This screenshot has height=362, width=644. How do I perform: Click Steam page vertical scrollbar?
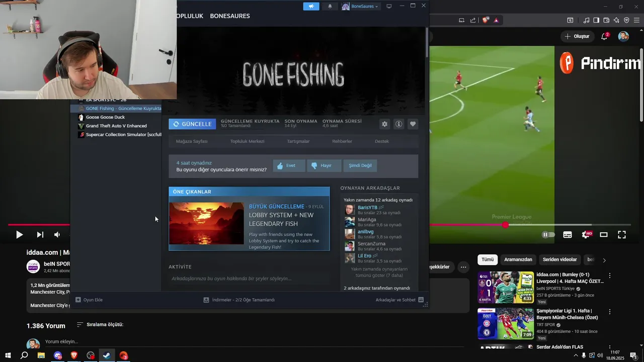pos(427,43)
